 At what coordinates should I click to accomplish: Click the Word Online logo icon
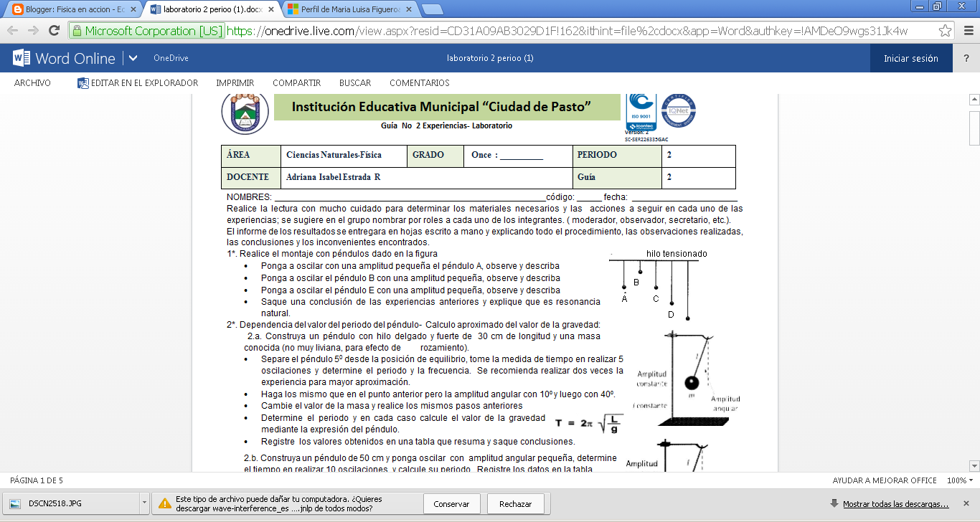click(21, 58)
